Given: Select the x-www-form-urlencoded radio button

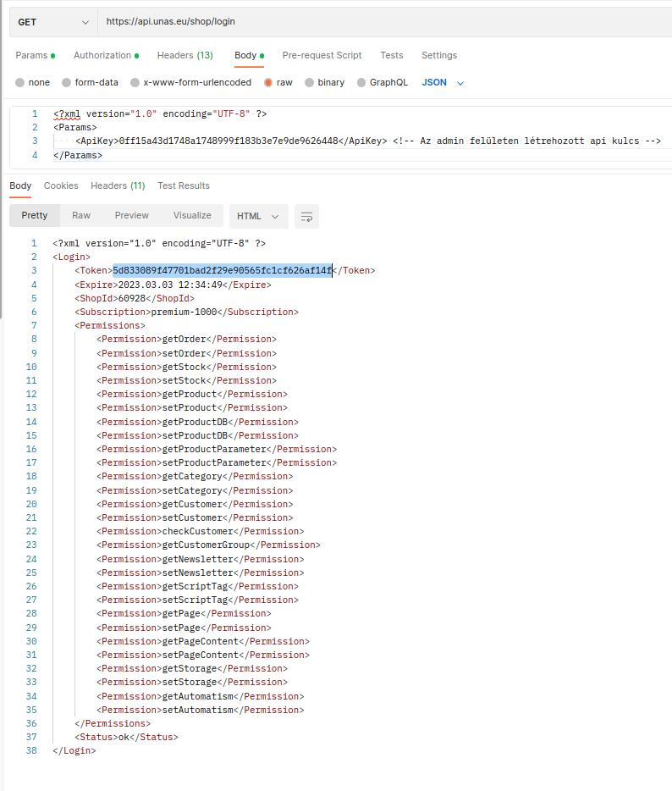Looking at the screenshot, I should point(135,83).
